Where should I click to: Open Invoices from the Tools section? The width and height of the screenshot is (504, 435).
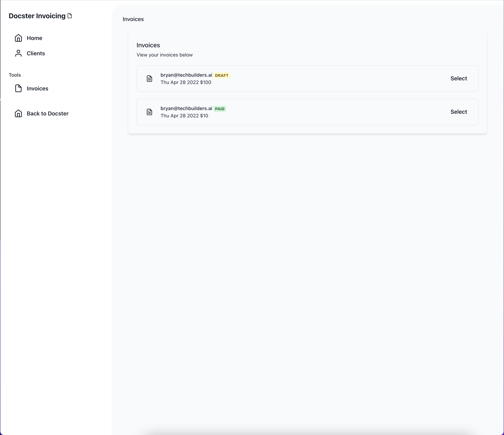38,88
